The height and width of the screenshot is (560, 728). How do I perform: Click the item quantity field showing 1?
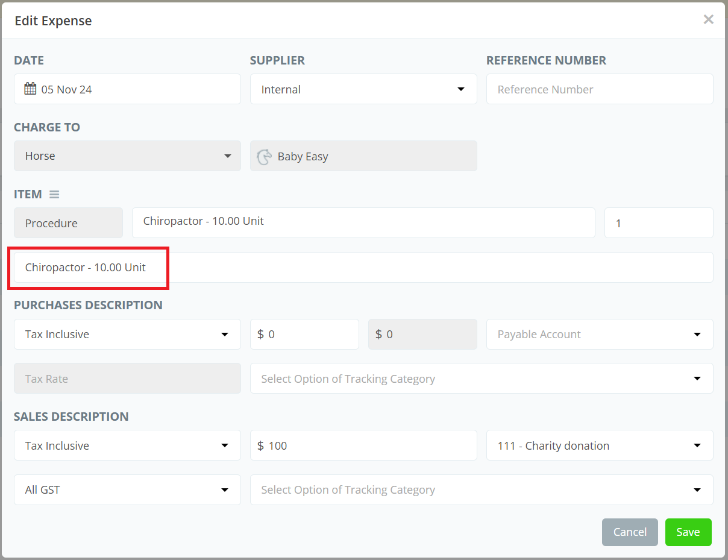click(x=658, y=223)
